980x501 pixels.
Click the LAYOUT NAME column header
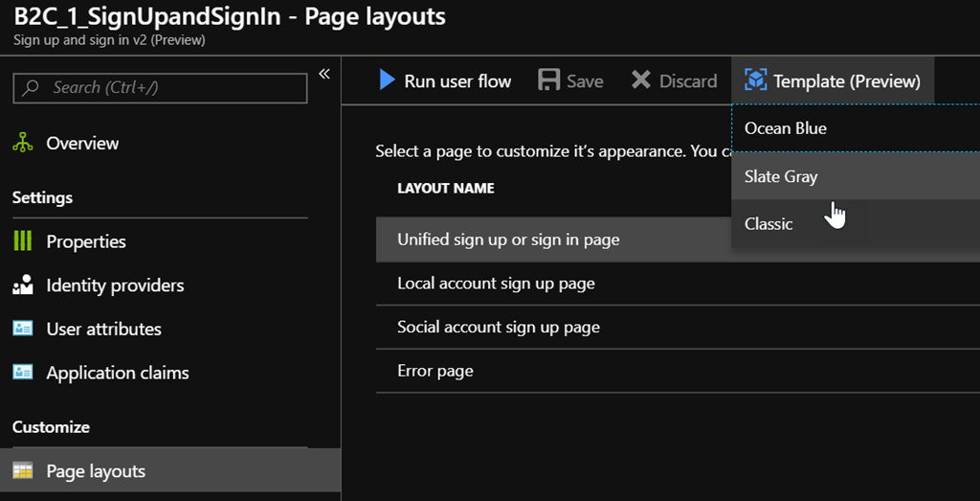[x=446, y=189]
